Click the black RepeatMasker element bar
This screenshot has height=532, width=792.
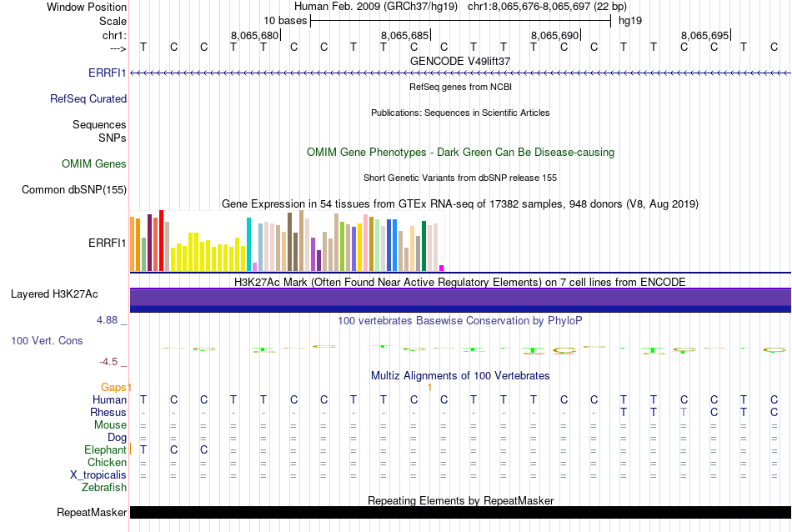(460, 512)
